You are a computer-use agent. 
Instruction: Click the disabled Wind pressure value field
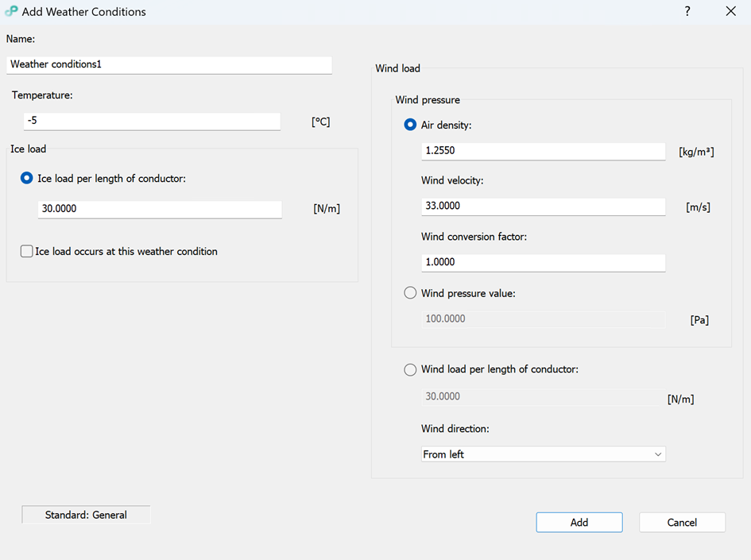point(543,319)
